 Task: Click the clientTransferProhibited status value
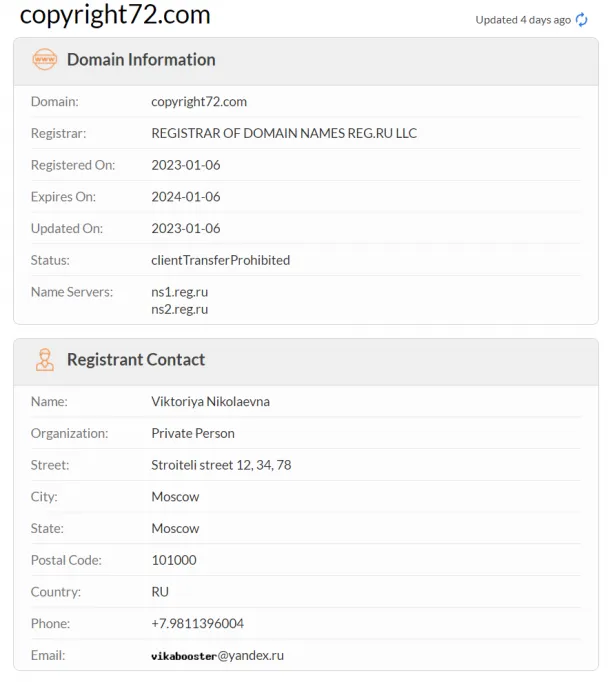[220, 260]
